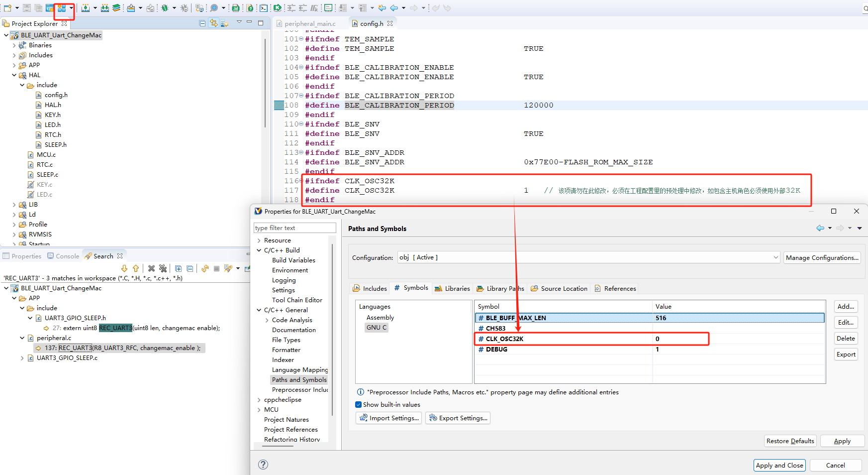Click the Export button
This screenshot has width=868, height=475.
(846, 354)
